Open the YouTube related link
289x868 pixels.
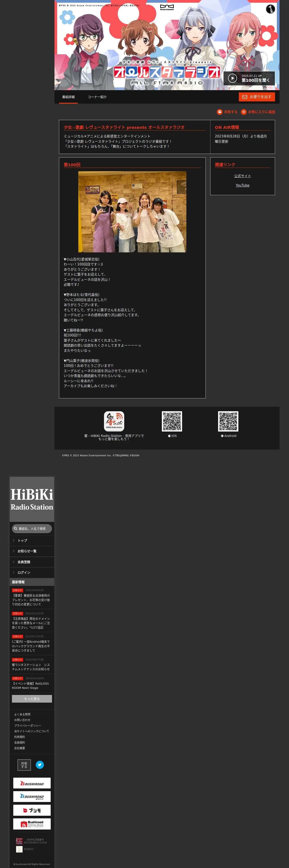pos(242,185)
